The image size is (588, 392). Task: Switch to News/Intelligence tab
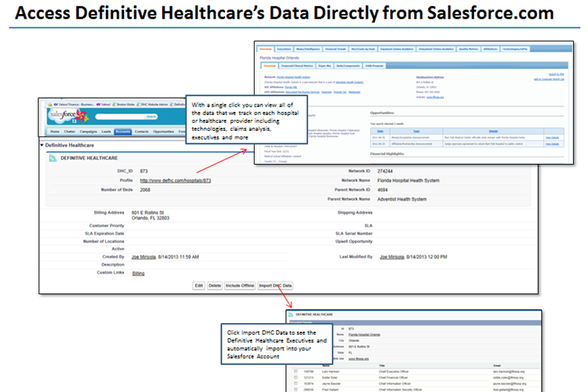tap(308, 49)
